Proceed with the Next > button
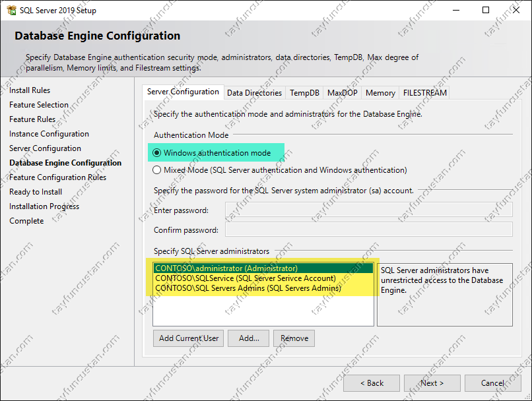Viewport: 532px width, 401px height. [432, 383]
